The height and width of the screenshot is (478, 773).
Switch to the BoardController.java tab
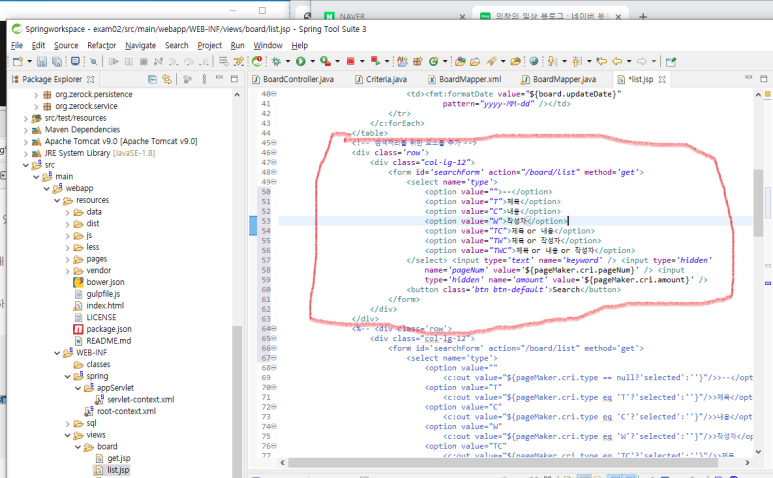click(x=293, y=79)
